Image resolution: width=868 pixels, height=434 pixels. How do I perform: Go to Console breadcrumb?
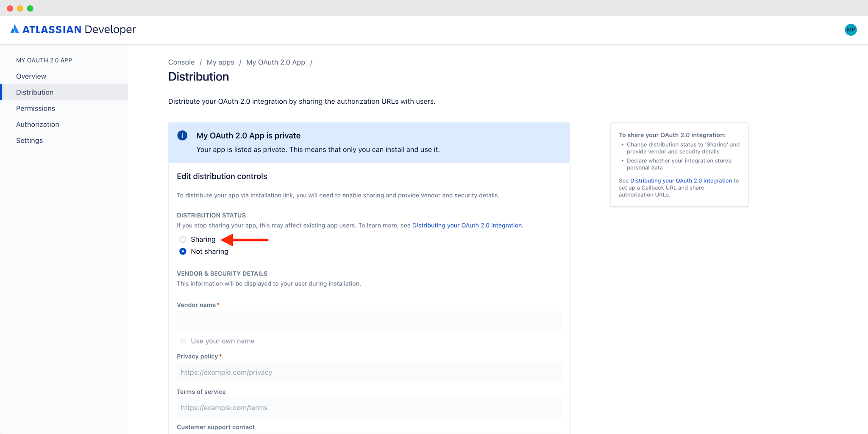click(181, 62)
